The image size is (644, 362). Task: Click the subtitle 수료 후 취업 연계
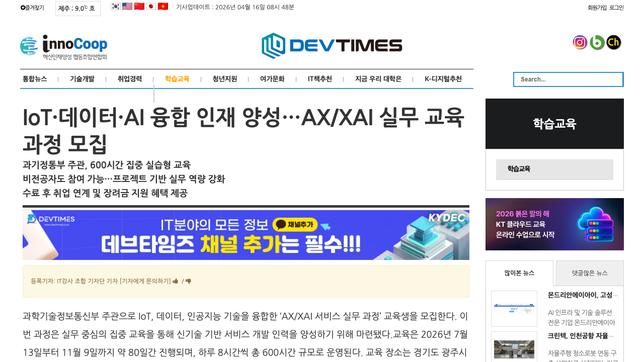click(105, 193)
